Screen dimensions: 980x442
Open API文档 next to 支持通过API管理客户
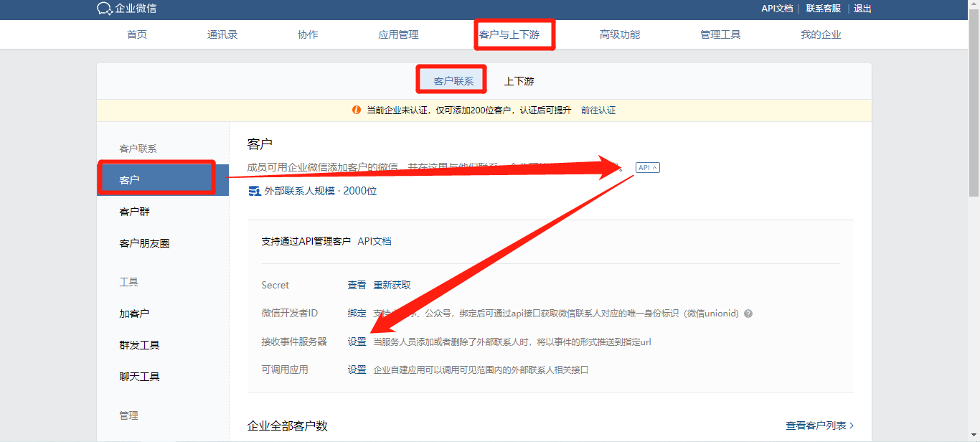pyautogui.click(x=374, y=242)
